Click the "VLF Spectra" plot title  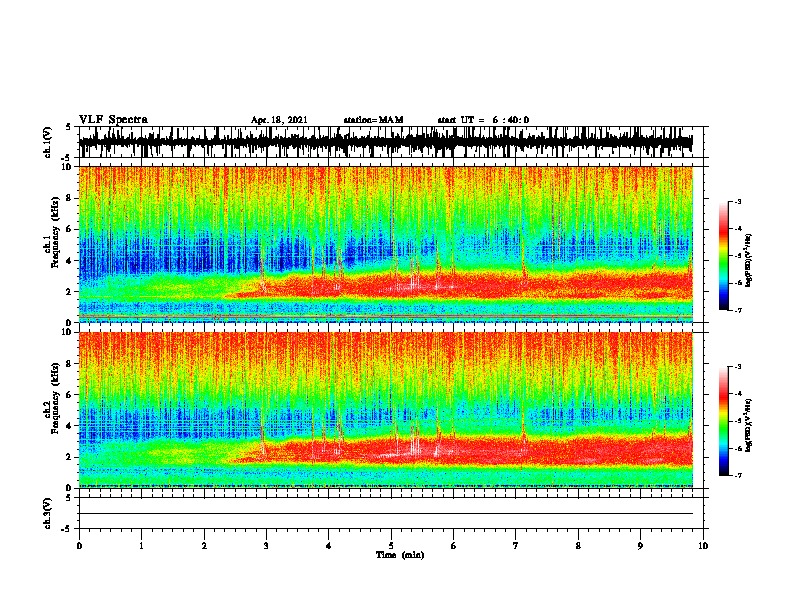point(113,120)
